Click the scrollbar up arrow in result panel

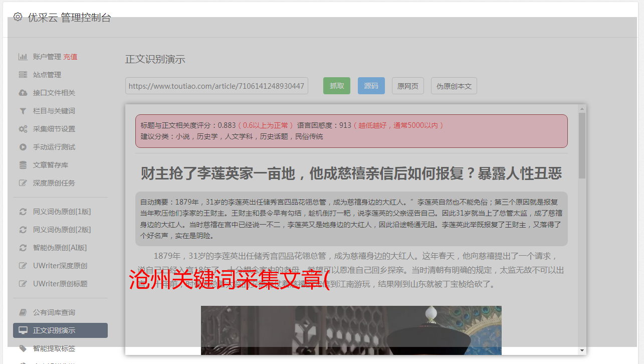[582, 108]
